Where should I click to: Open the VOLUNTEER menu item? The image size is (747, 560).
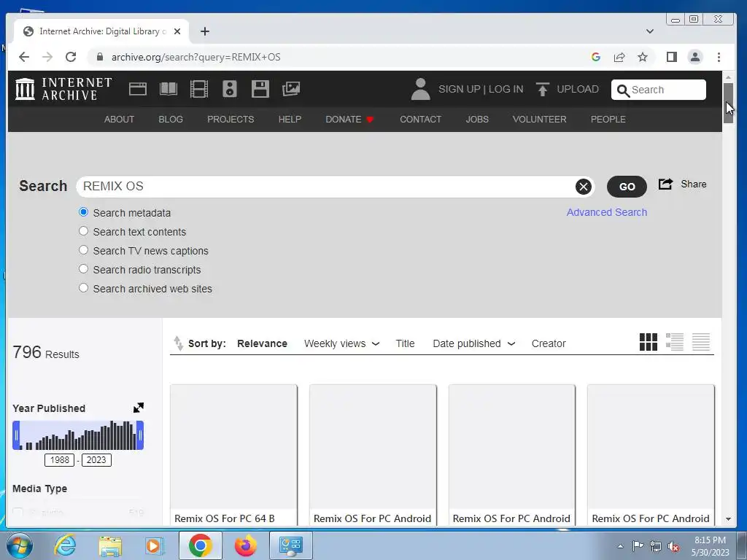coord(539,120)
